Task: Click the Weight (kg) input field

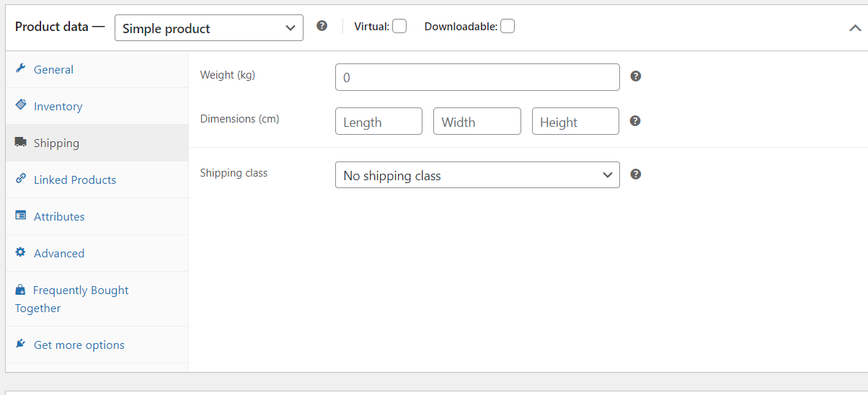Action: click(477, 77)
